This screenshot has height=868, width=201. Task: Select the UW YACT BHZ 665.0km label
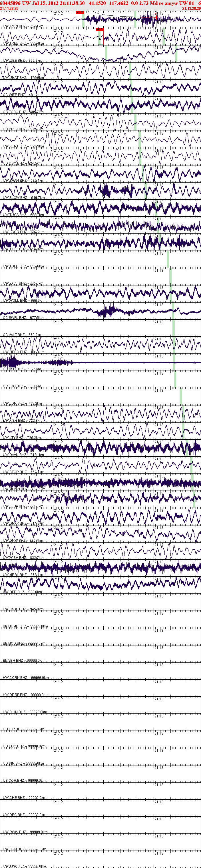[23, 284]
